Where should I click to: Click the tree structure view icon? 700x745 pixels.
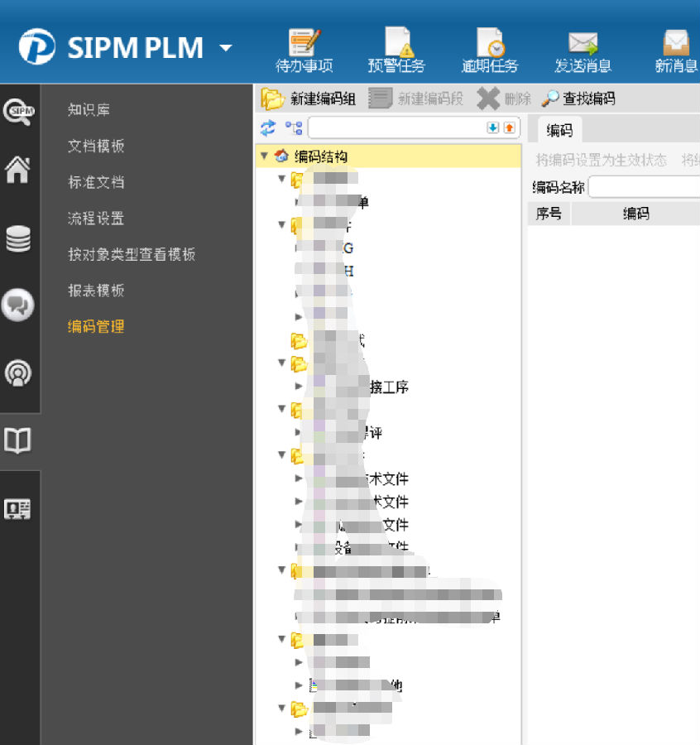pyautogui.click(x=294, y=127)
